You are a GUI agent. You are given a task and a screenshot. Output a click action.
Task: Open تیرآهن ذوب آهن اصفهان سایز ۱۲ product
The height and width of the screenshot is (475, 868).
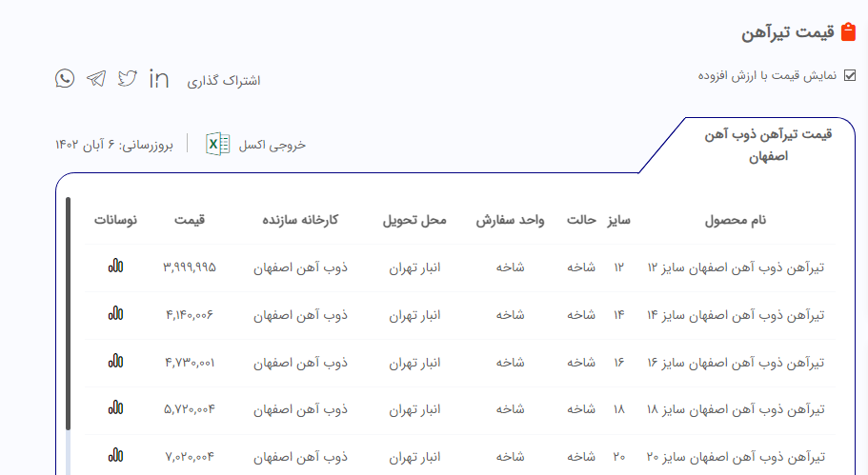[735, 267]
